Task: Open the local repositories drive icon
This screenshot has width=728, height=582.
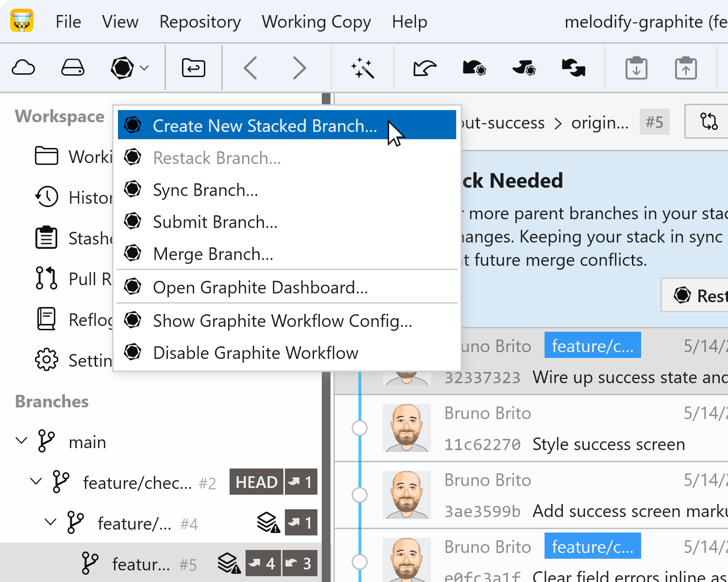Action: coord(73,68)
